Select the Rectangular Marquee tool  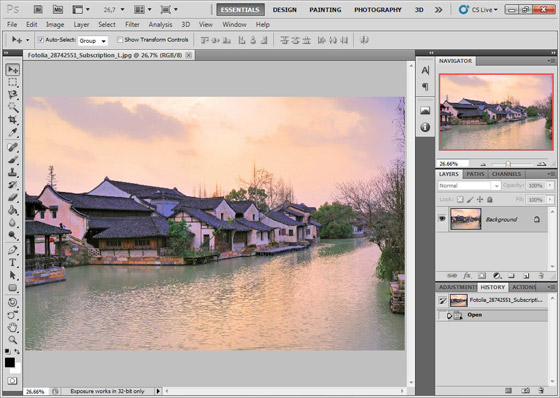(x=12, y=82)
